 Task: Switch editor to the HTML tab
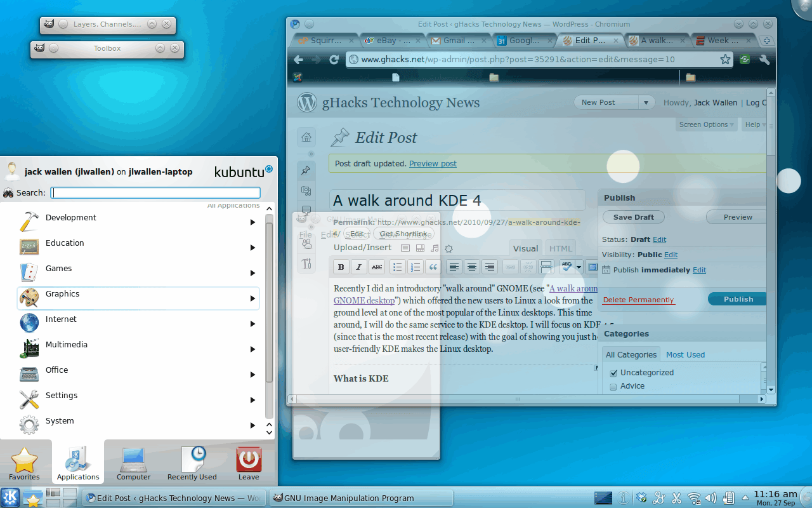(560, 248)
